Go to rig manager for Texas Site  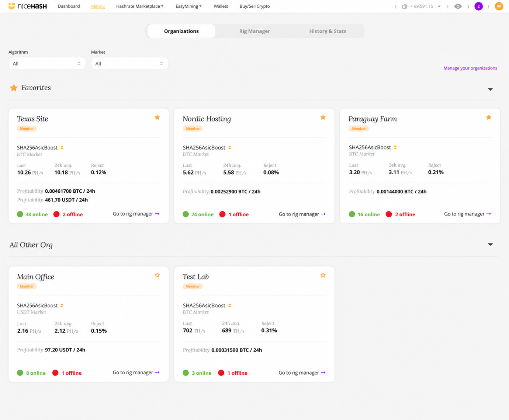click(x=136, y=214)
